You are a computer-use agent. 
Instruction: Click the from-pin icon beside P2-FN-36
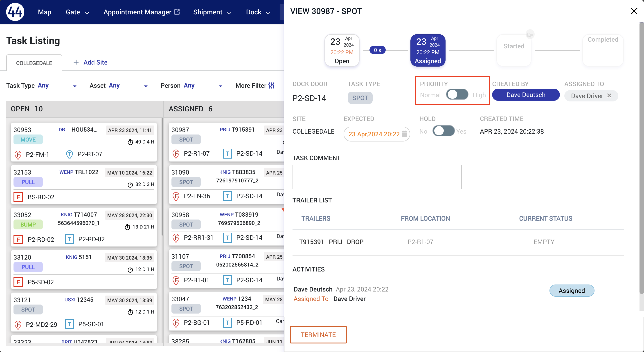(176, 196)
